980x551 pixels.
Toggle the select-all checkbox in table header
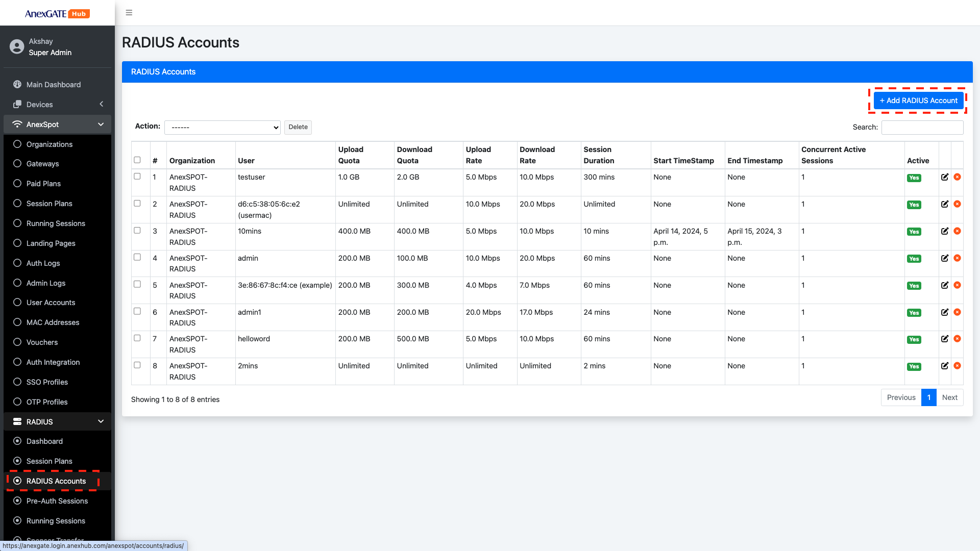(x=137, y=160)
